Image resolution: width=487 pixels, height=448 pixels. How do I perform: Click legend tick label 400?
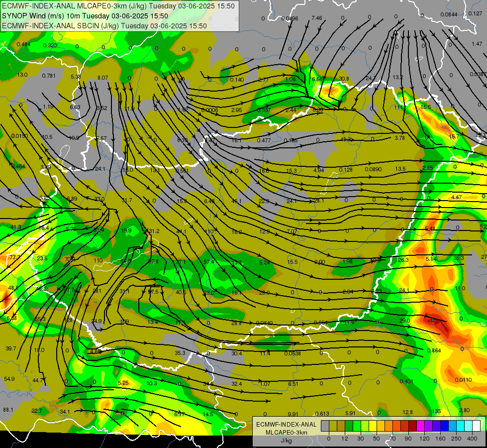472,439
